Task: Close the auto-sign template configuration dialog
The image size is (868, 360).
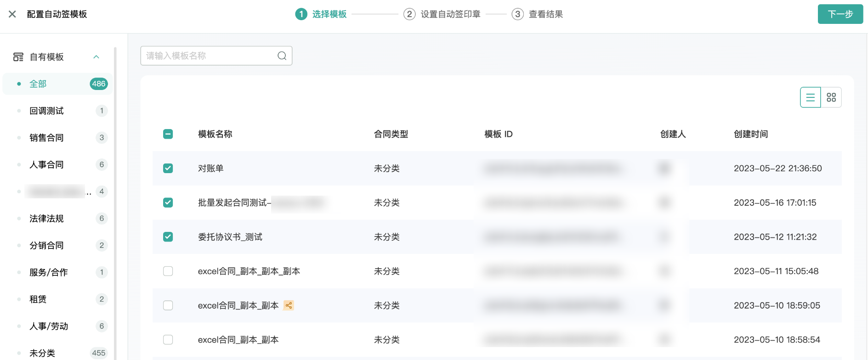Action: (12, 14)
